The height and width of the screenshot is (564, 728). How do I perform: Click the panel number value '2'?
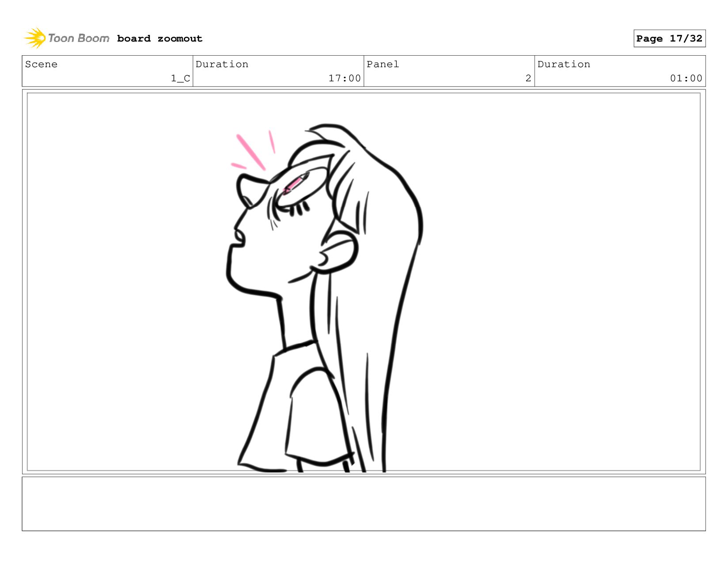coord(528,78)
